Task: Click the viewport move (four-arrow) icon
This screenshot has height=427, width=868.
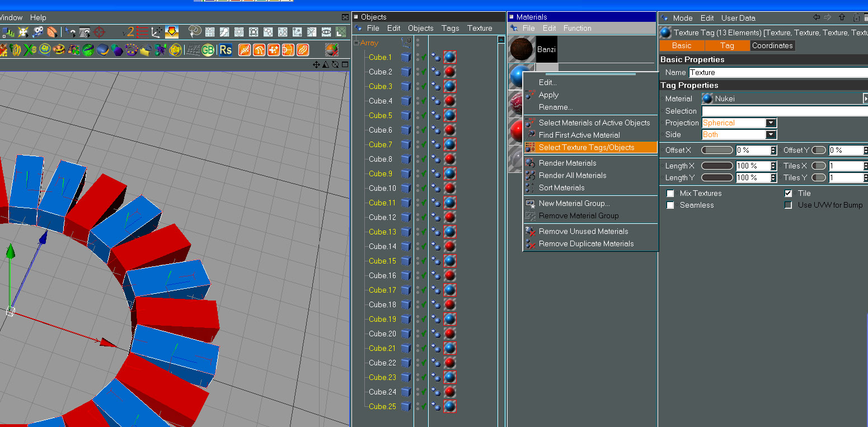Action: [316, 64]
